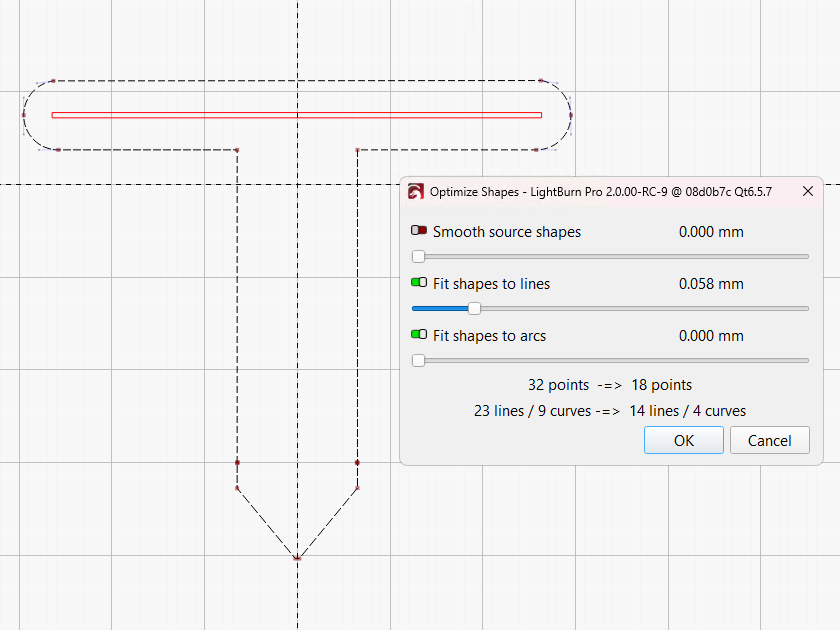Disable the Fit shapes to lines toggle
This screenshot has height=630, width=840.
[419, 282]
